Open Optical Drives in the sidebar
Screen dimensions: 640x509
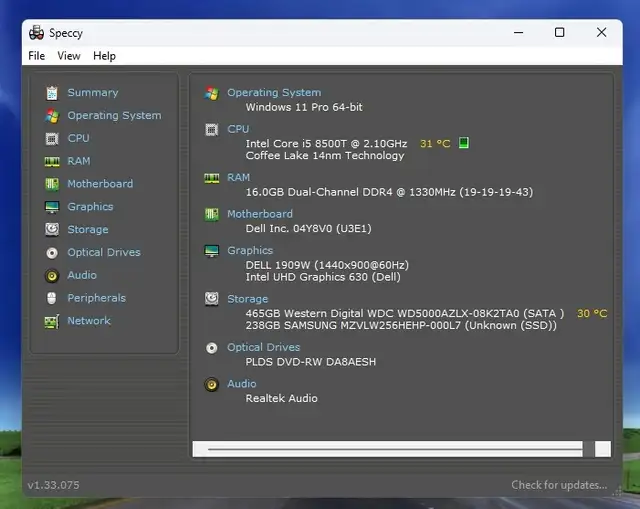[104, 253]
